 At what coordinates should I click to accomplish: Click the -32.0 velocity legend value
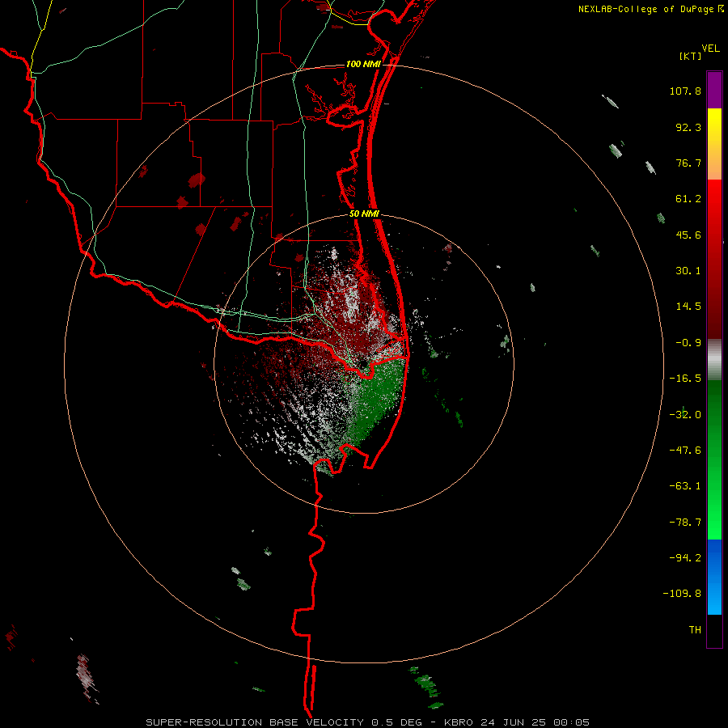[x=685, y=415]
